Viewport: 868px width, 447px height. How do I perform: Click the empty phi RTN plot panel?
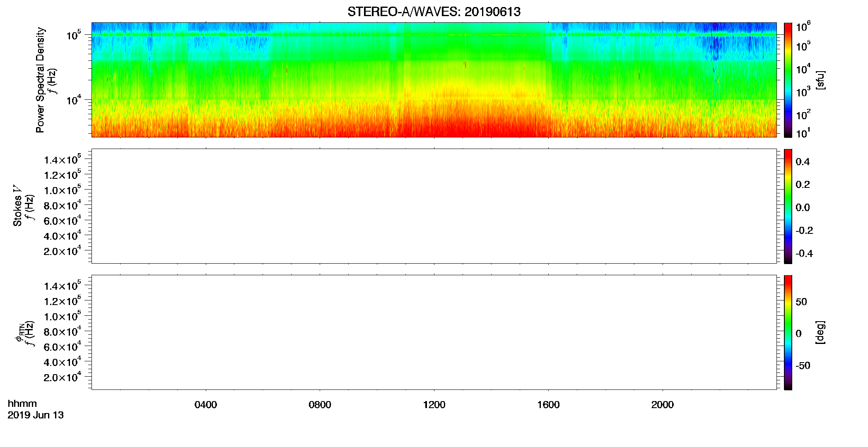click(x=434, y=332)
